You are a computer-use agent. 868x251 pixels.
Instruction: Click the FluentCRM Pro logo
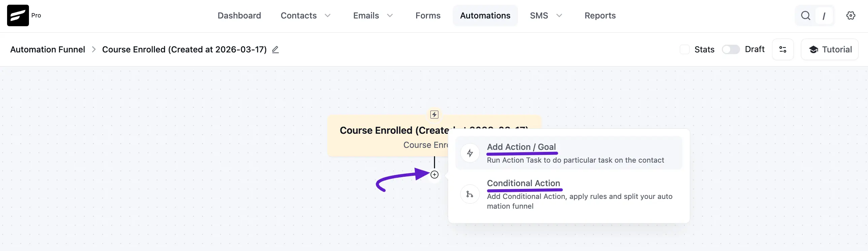pyautogui.click(x=18, y=15)
